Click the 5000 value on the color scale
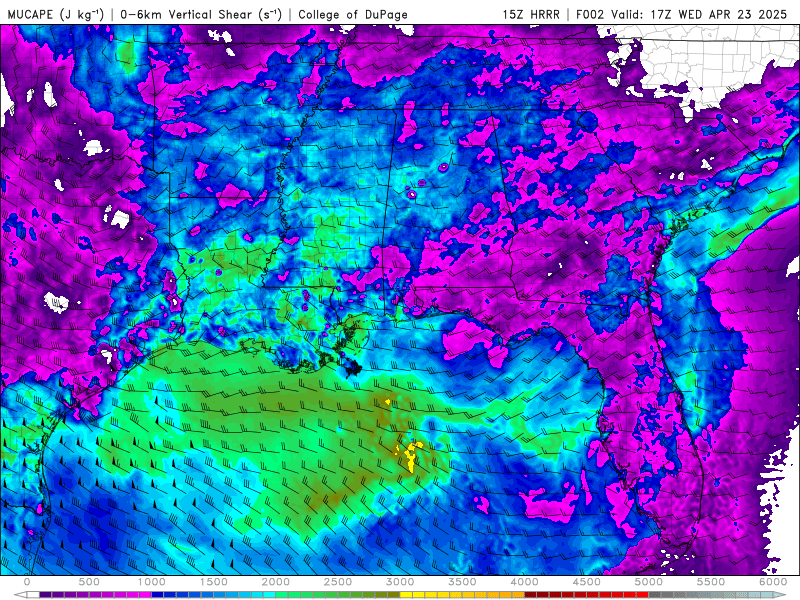800x600 pixels. [649, 582]
